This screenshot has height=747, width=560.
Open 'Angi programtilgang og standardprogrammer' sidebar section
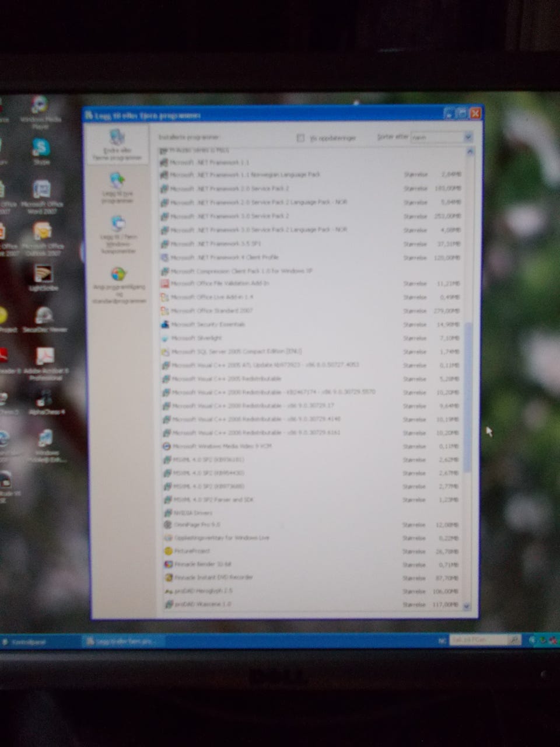tap(118, 286)
